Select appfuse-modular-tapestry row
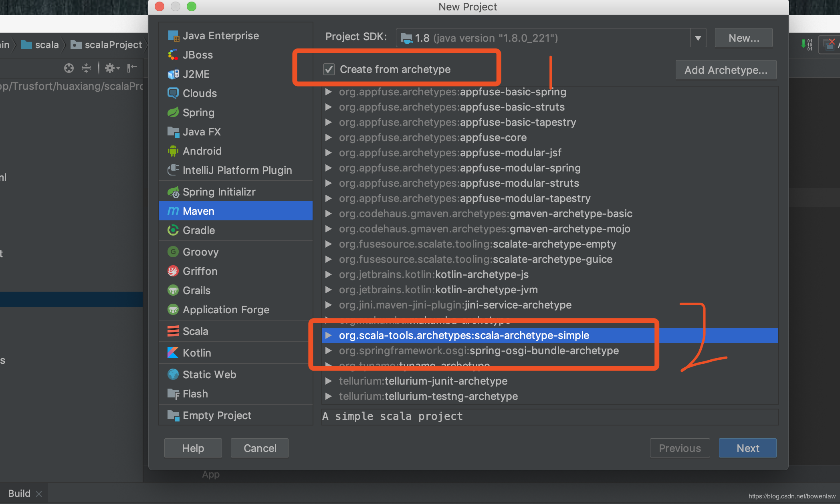The height and width of the screenshot is (504, 840). pos(550,198)
